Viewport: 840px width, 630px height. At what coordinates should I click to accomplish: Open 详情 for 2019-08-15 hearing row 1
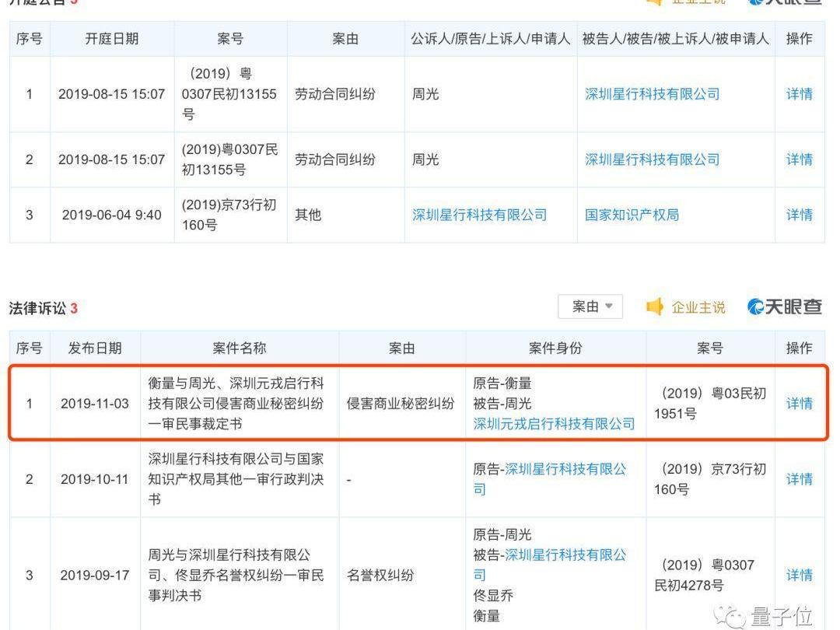pyautogui.click(x=799, y=94)
